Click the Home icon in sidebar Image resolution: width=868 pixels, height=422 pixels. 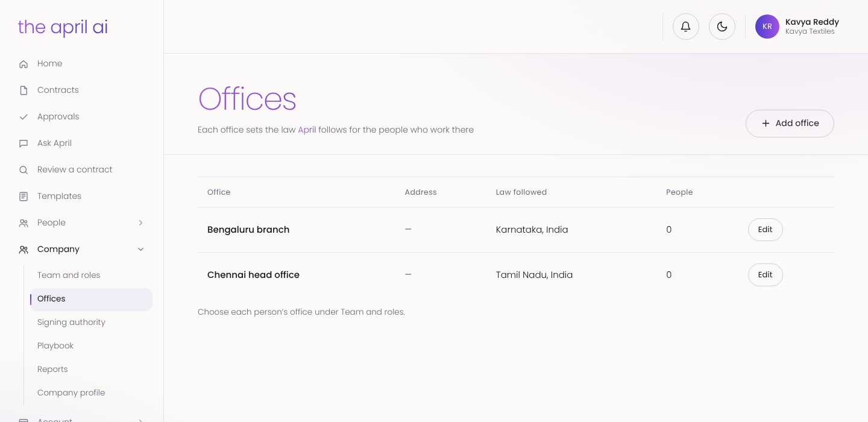pos(24,64)
